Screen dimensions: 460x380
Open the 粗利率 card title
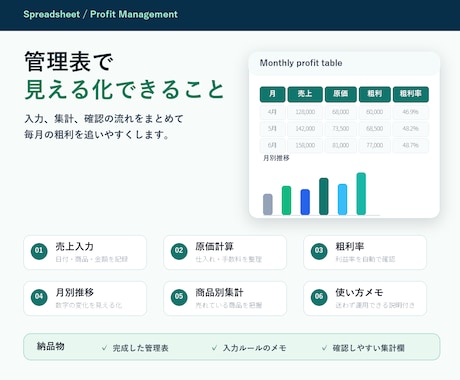click(x=350, y=247)
